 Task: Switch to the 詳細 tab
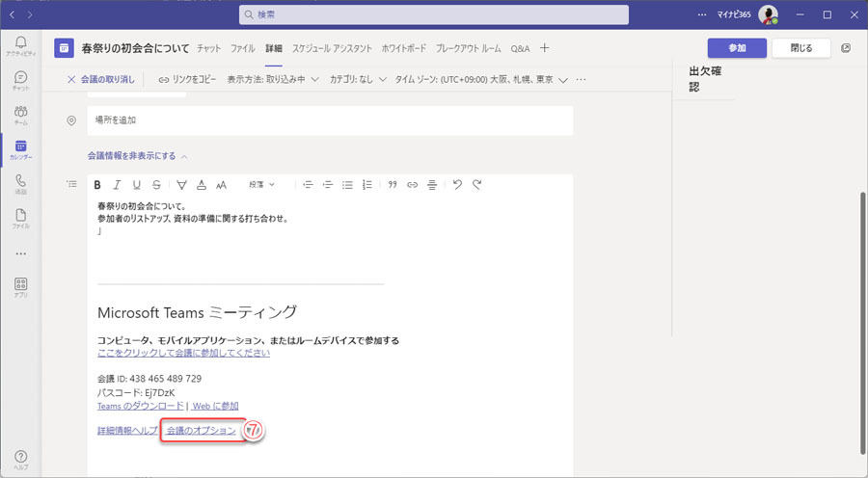click(x=274, y=49)
